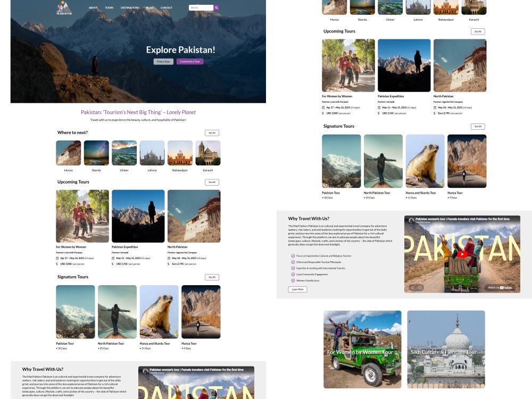Click checkmark icon beside Local Community Engagement
532x399 pixels.
(x=293, y=274)
